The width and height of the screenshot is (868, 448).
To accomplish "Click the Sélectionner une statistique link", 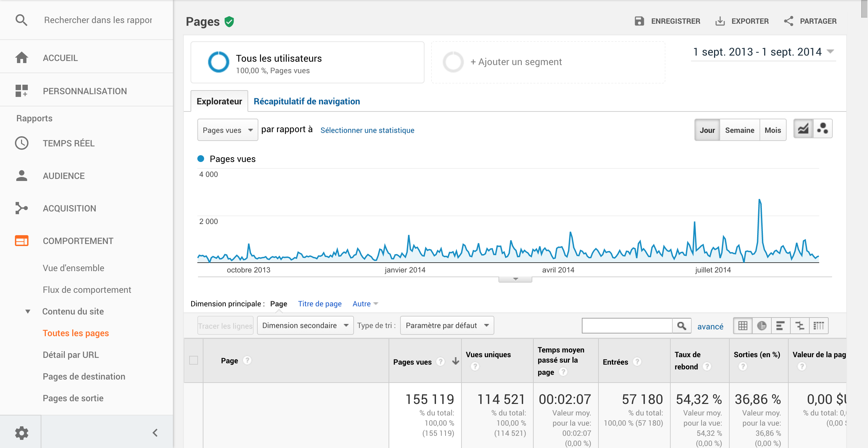I will click(367, 130).
